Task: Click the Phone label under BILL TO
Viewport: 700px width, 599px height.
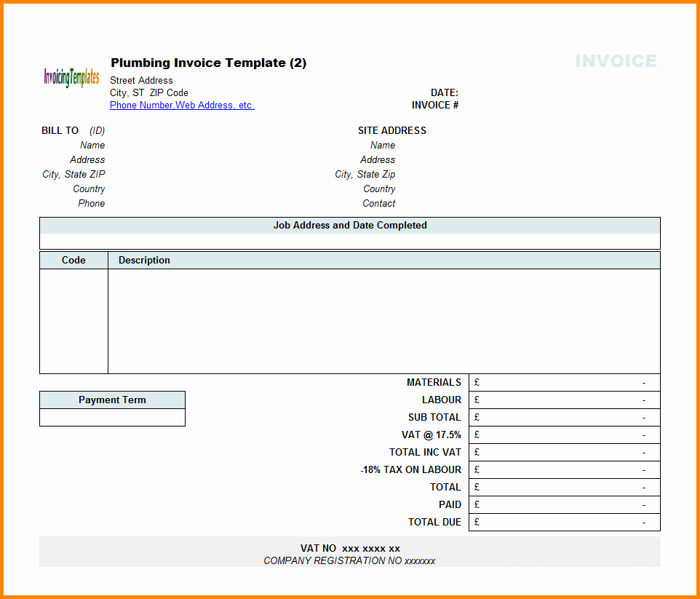Action: pos(92,203)
